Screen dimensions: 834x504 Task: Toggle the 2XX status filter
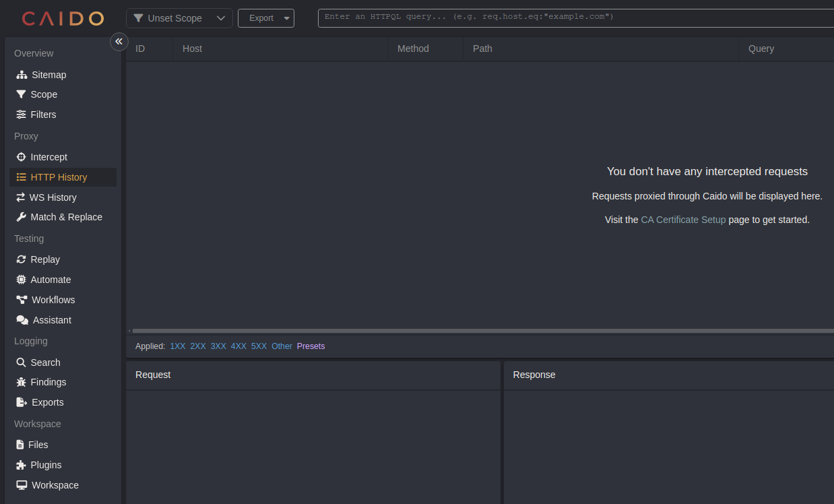point(198,346)
